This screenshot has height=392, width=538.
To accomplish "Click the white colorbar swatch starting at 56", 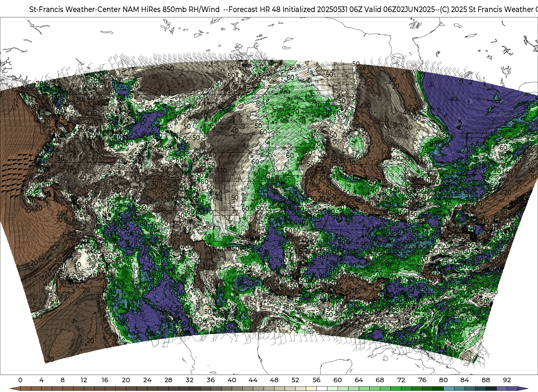I will [322, 389].
